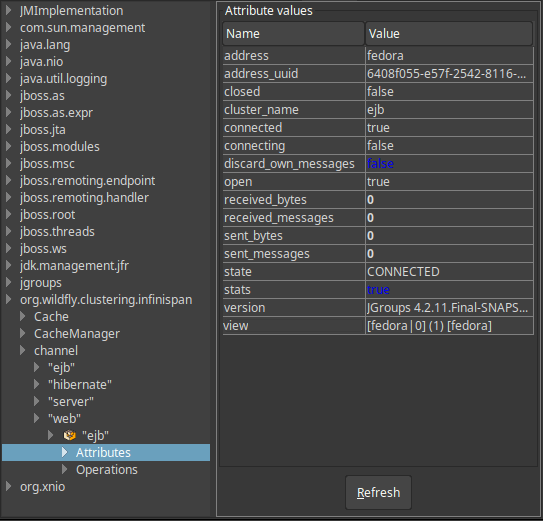The height and width of the screenshot is (521, 543).
Task: Click the MBean icon beside nested "ejb"
Action: (x=70, y=435)
